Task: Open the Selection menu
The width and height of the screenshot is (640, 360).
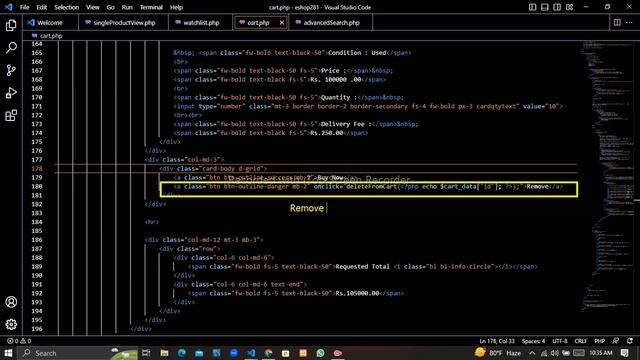Action: [67, 7]
